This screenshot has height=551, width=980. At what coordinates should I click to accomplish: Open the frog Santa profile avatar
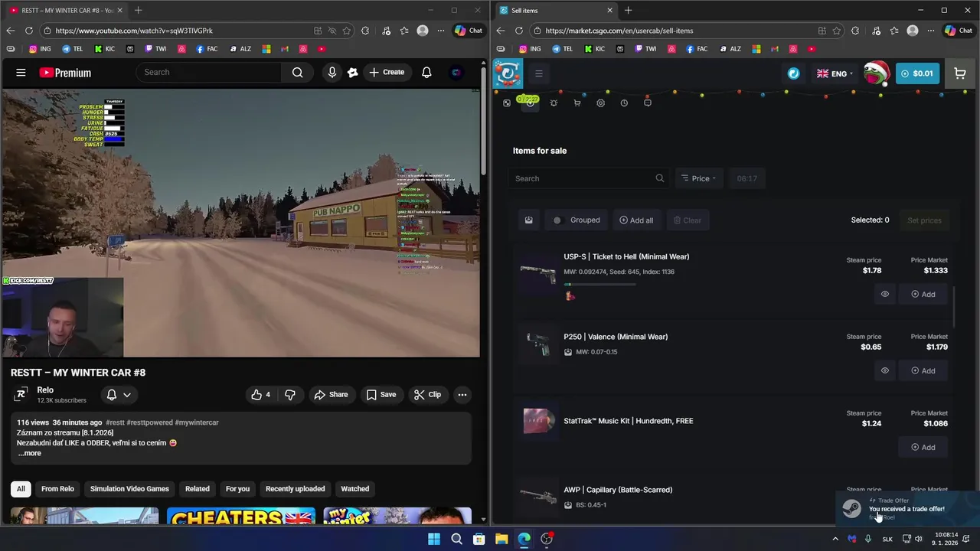point(876,73)
